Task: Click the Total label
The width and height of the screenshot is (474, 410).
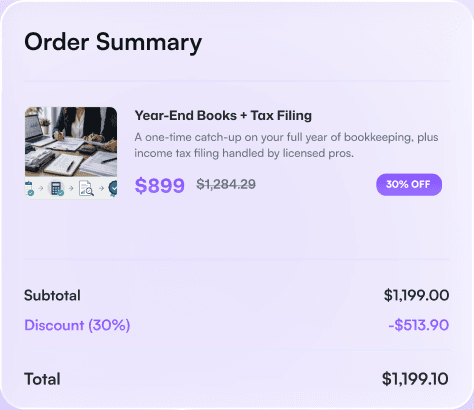Action: pos(42,379)
